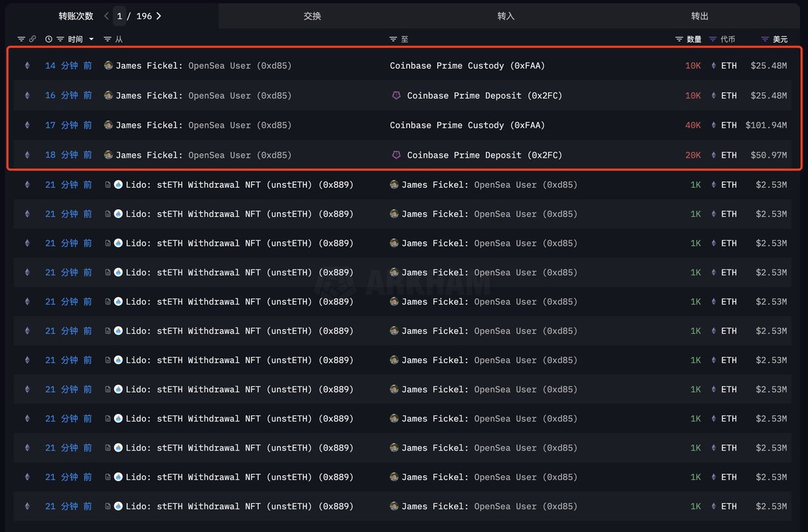Open the filter icon for the 从 column
The width and height of the screenshot is (808, 532).
click(108, 40)
